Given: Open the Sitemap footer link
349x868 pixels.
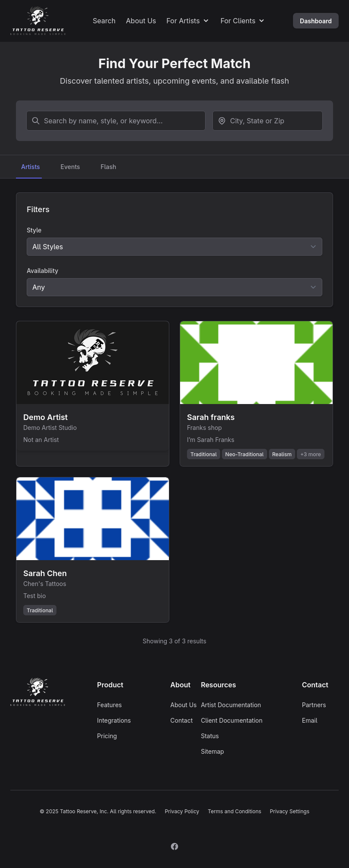Looking at the screenshot, I should click(x=212, y=751).
